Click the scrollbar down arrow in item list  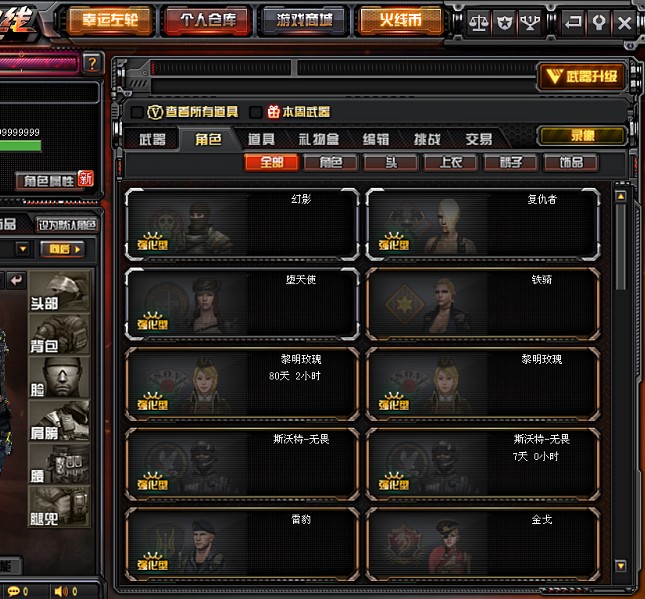[621, 566]
